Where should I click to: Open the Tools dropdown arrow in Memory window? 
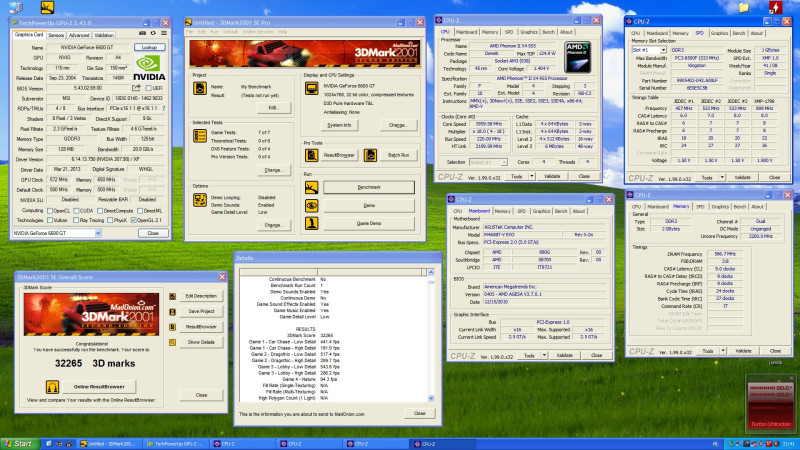722,351
